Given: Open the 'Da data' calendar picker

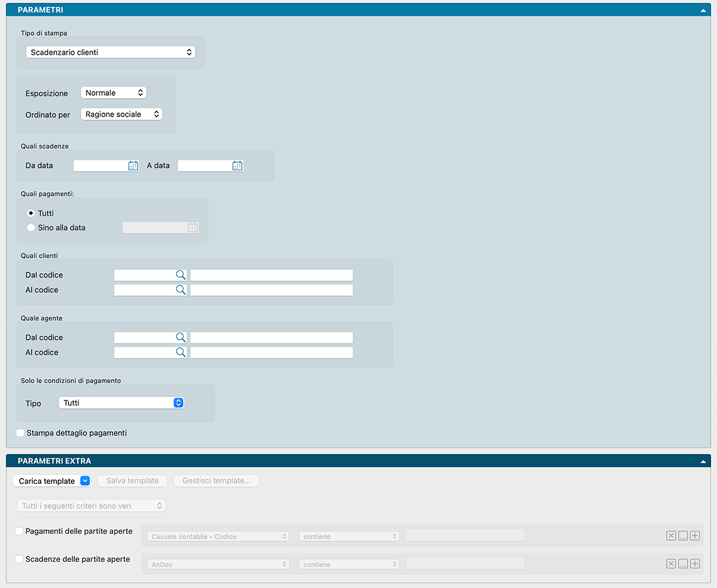Looking at the screenshot, I should (x=133, y=166).
